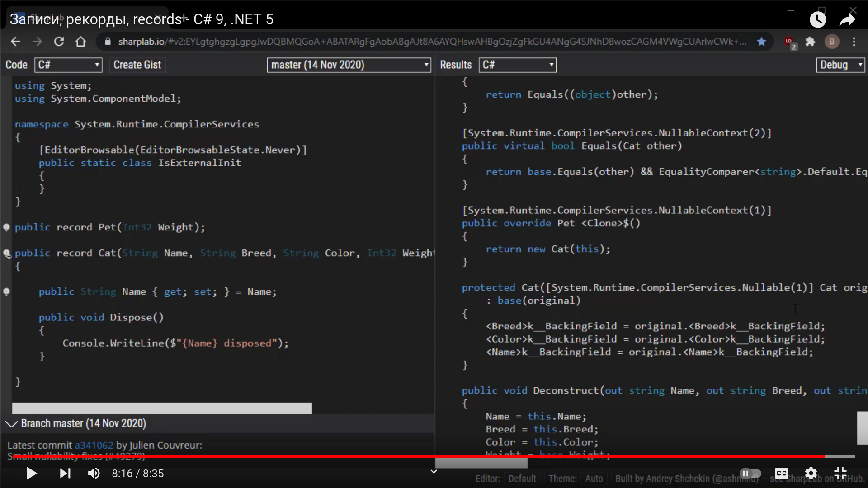Mute the video volume
The height and width of the screenshot is (488, 868).
pyautogui.click(x=94, y=473)
